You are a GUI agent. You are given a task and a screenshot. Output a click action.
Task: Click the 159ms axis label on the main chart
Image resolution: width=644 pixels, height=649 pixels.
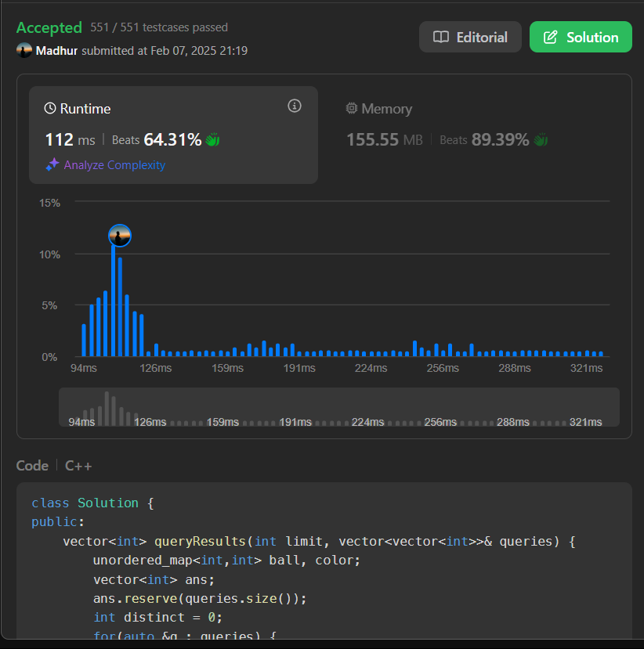(x=227, y=368)
